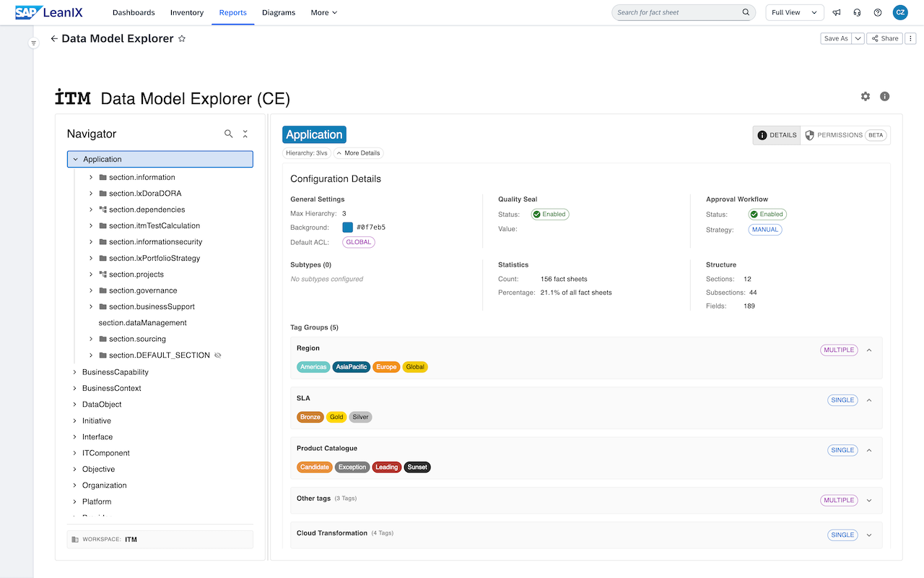924x578 pixels.
Task: Open the help question mark icon
Action: (878, 12)
